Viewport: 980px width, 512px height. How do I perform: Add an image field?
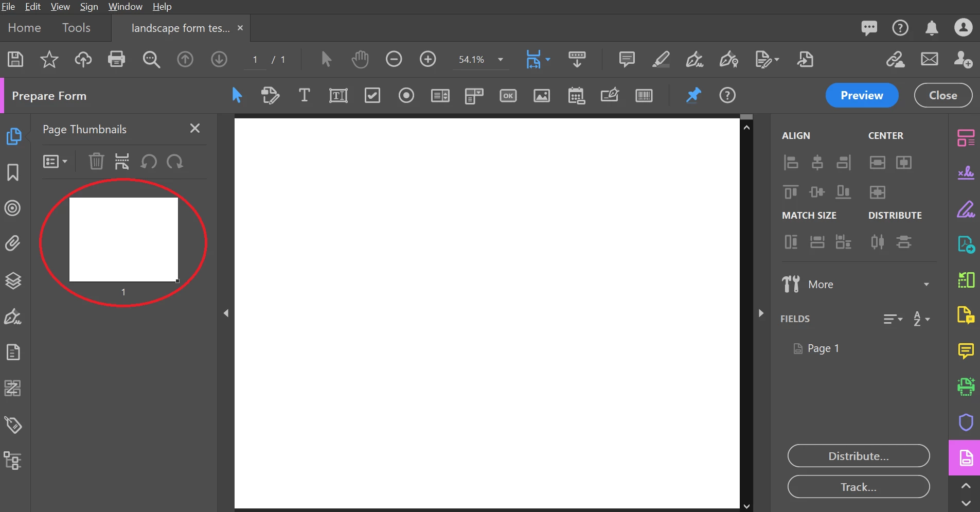(x=542, y=96)
